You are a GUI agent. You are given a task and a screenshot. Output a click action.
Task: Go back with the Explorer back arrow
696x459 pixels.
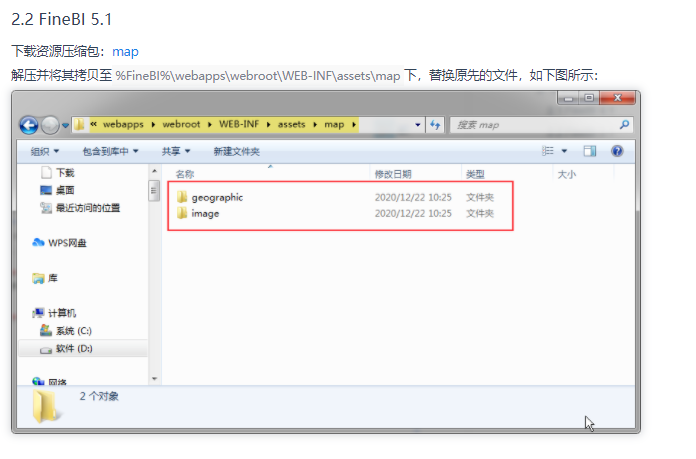point(29,125)
